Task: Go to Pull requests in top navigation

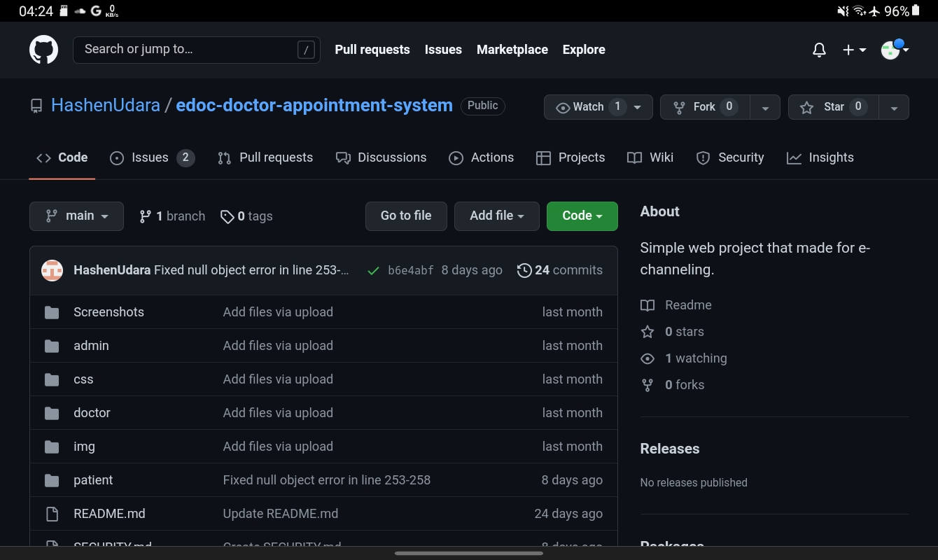Action: [372, 50]
